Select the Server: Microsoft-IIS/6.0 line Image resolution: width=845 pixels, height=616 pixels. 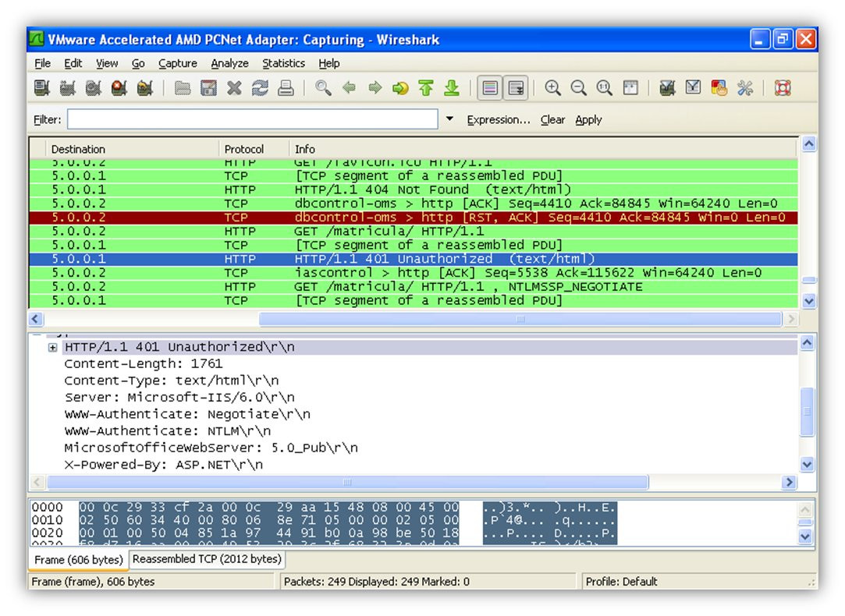click(x=179, y=398)
